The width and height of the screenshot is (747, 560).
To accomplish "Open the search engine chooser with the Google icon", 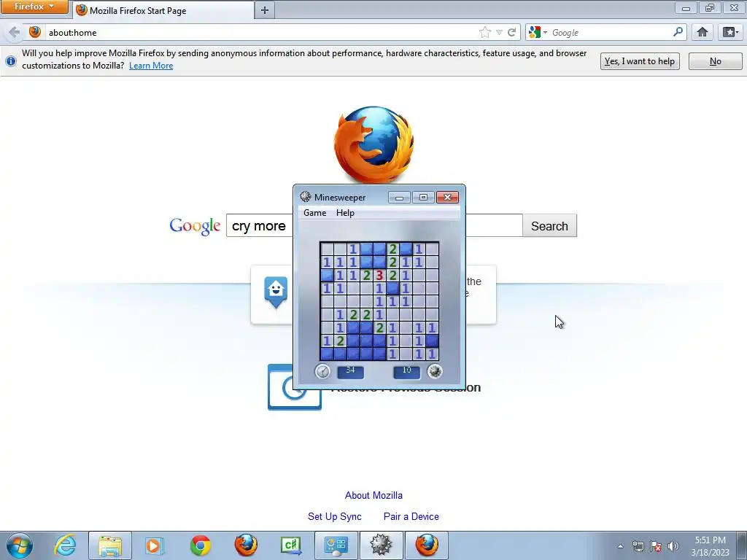I will 538,32.
